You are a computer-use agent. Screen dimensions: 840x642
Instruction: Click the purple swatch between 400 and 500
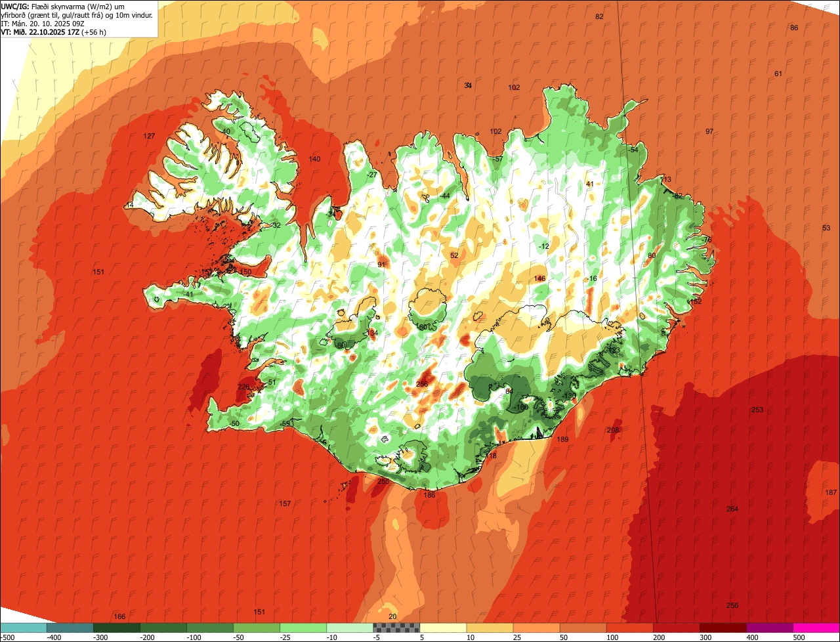click(769, 628)
